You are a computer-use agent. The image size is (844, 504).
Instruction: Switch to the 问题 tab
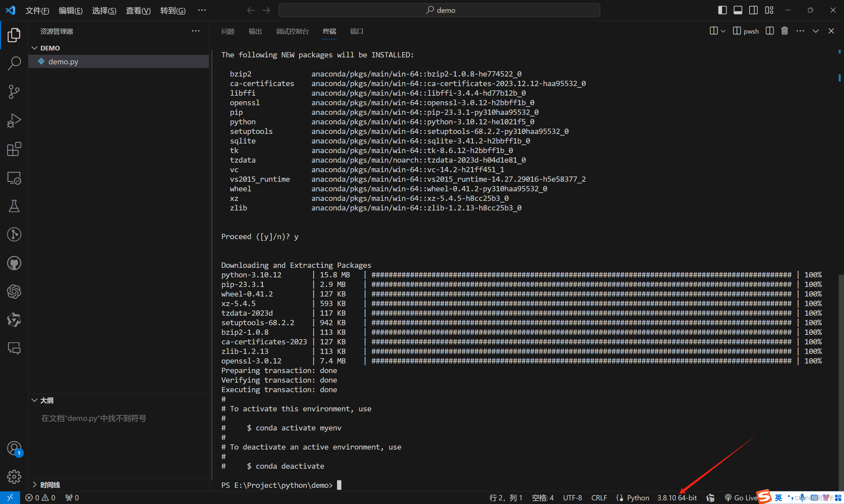[228, 31]
